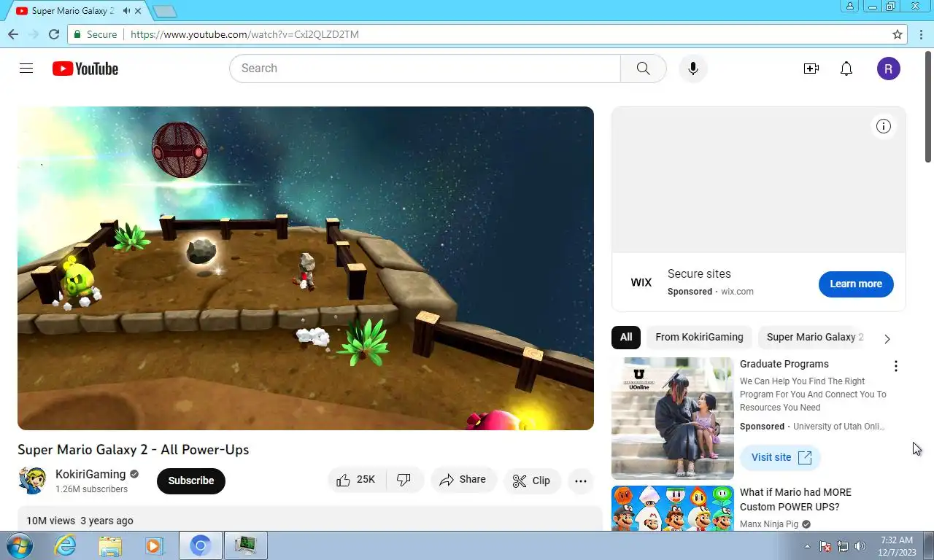Go forward in the browser

(34, 34)
